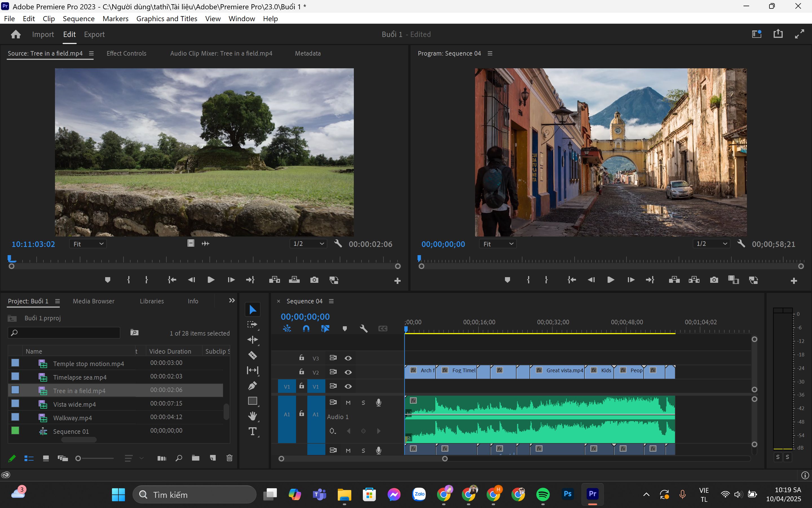Open Sequence 04 panel menu
812x508 pixels.
pos(331,301)
